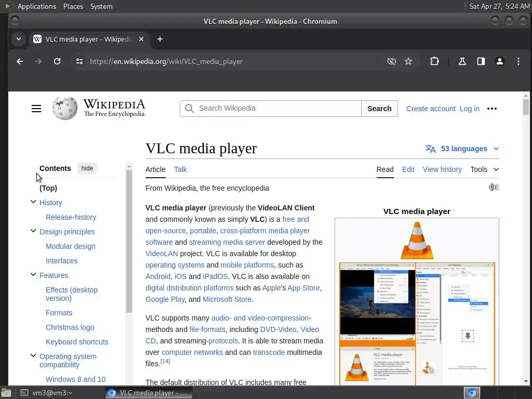The image size is (532, 399).
Task: Select VLC media player taskbar window button
Action: click(149, 393)
